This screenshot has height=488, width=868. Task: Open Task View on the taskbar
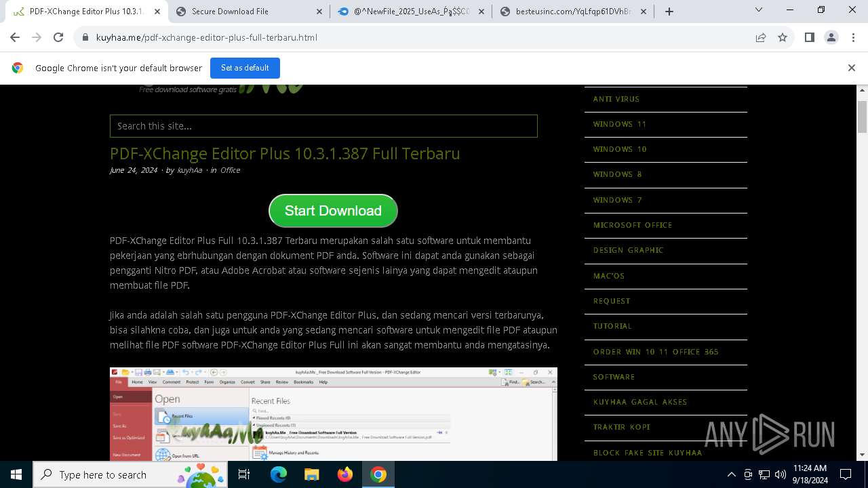pyautogui.click(x=244, y=474)
